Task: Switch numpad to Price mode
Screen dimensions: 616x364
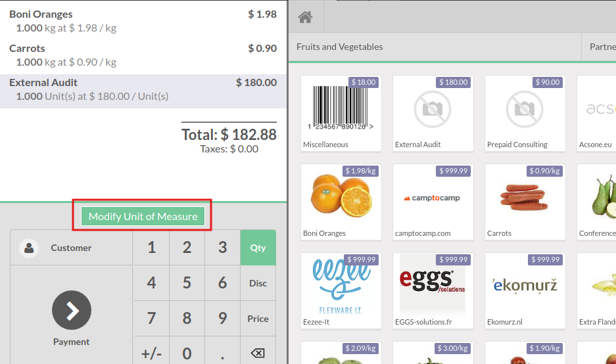Action: (258, 319)
